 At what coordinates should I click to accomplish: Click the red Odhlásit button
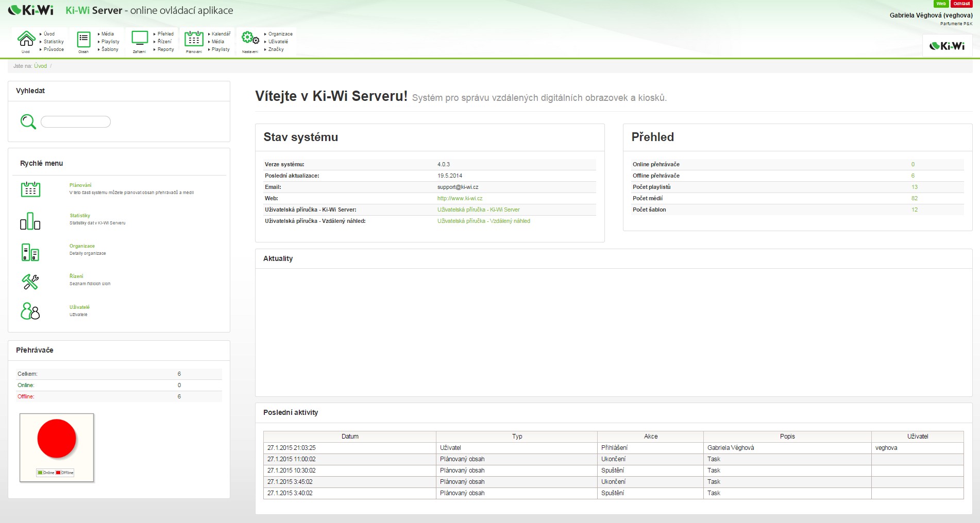(x=961, y=4)
